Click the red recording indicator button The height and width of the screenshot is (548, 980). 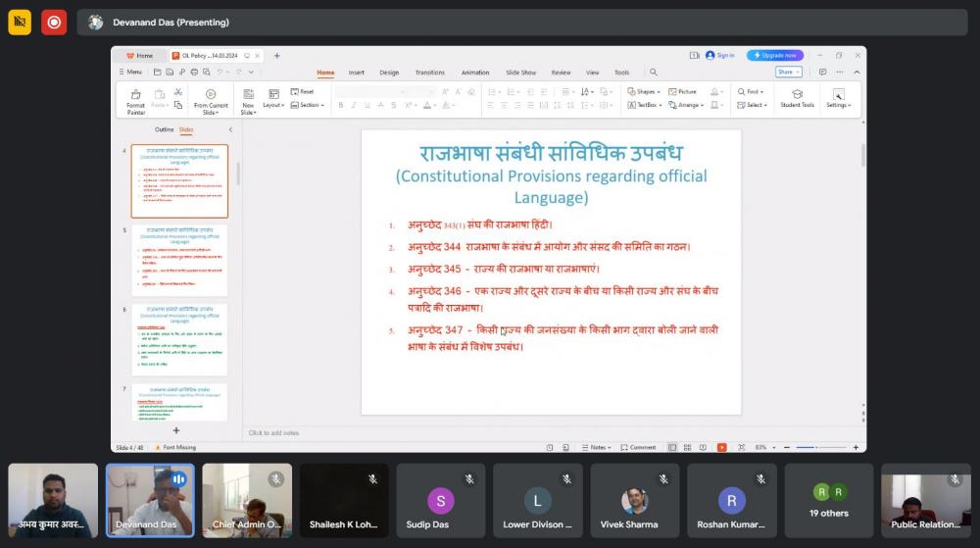pyautogui.click(x=54, y=22)
